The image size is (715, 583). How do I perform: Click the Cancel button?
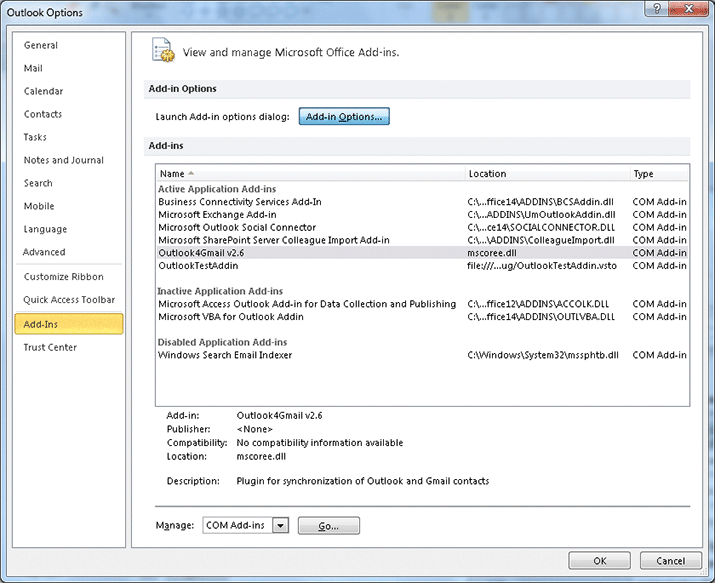point(671,561)
